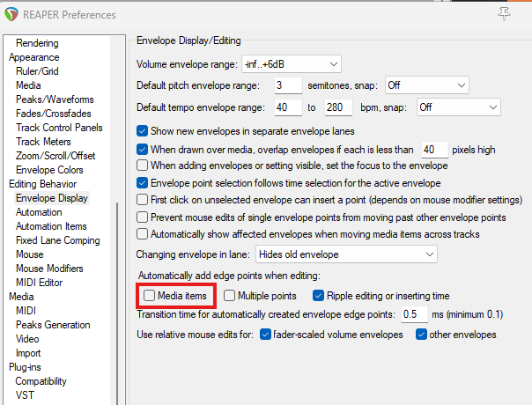Select Appearance category
The height and width of the screenshot is (405, 532).
click(34, 57)
